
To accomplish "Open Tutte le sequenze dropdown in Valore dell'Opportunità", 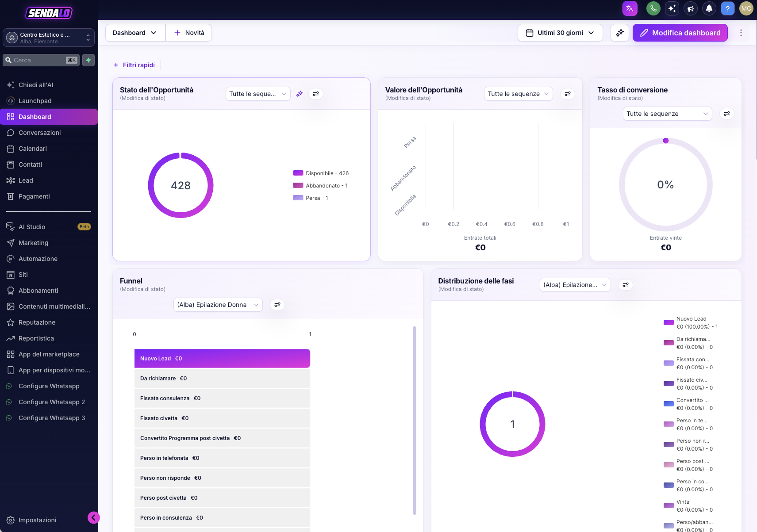I will click(x=519, y=94).
